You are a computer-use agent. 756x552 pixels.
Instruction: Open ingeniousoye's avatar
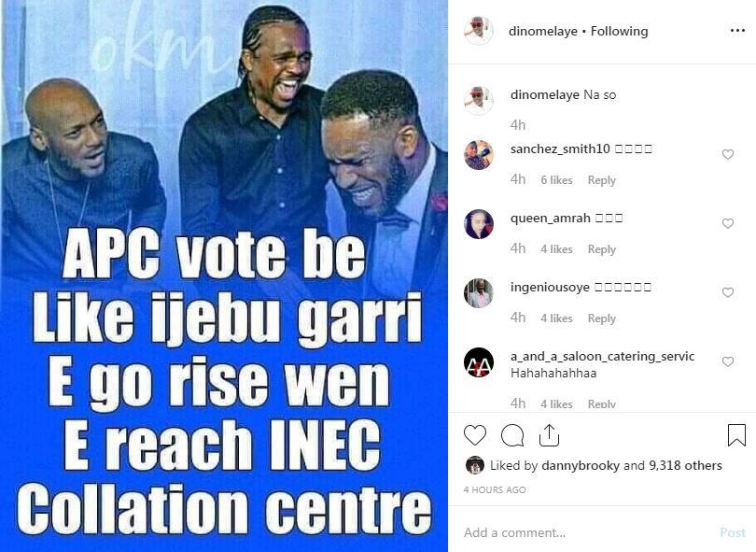point(478,293)
